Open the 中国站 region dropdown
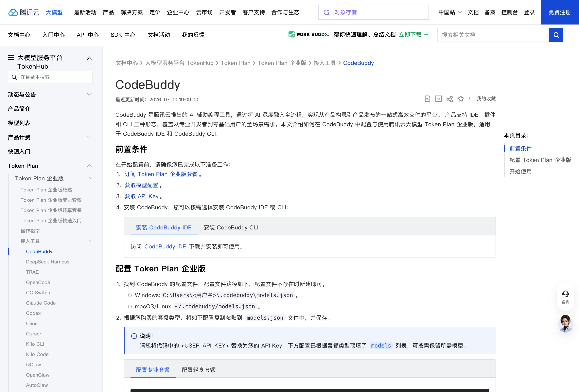Screen dimensions: 579x392 [x=450, y=12]
